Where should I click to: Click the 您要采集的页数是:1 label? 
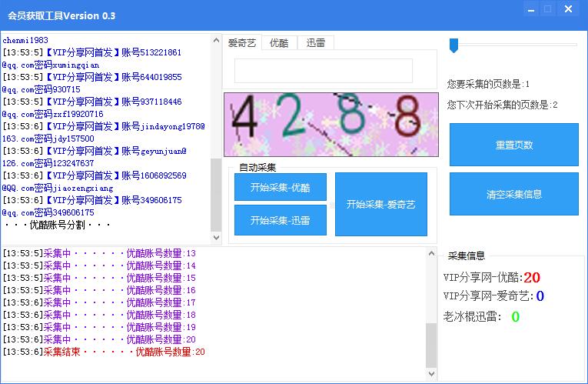pos(488,84)
